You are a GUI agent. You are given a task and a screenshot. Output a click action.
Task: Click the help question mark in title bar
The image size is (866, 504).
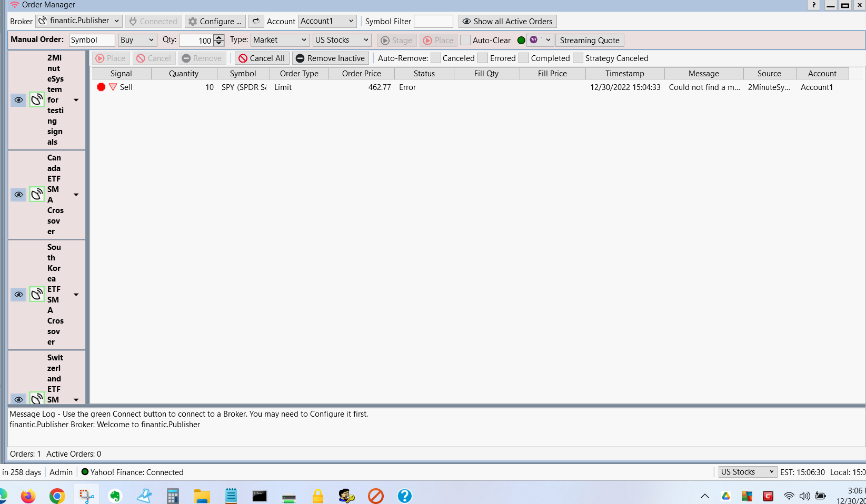pyautogui.click(x=814, y=5)
